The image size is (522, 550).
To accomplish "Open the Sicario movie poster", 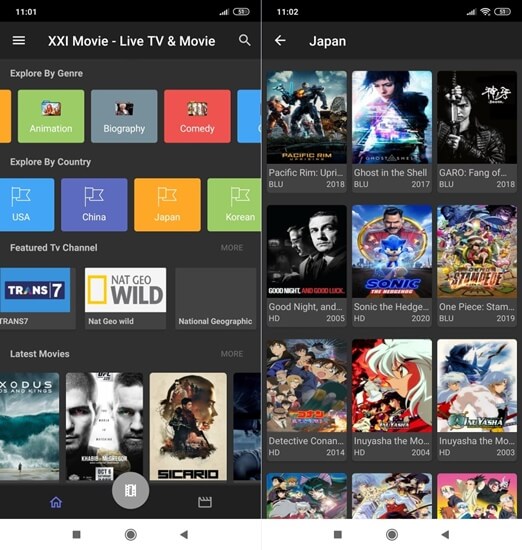I will click(x=188, y=426).
